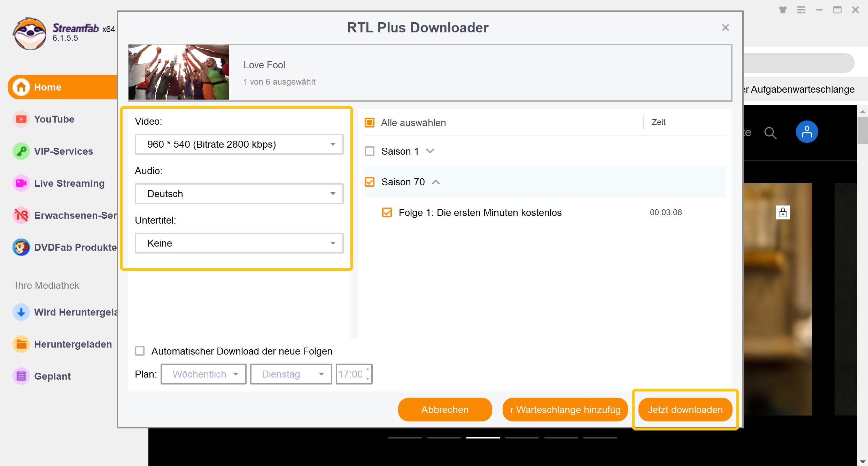Click the Love Fool show thumbnail
The height and width of the screenshot is (466, 868).
click(x=178, y=72)
